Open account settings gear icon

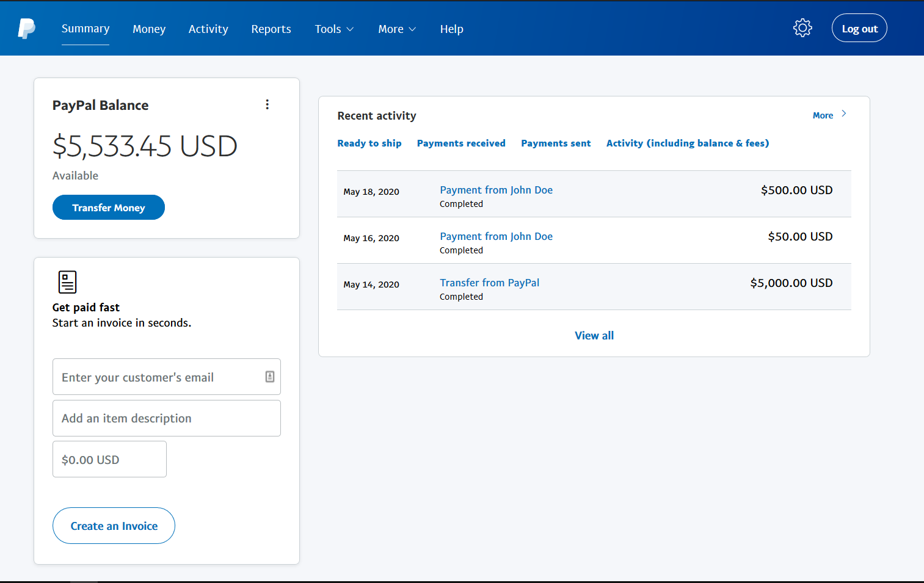point(802,28)
